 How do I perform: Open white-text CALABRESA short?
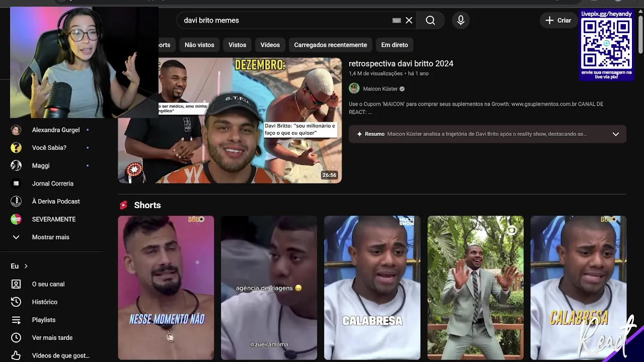(x=372, y=288)
